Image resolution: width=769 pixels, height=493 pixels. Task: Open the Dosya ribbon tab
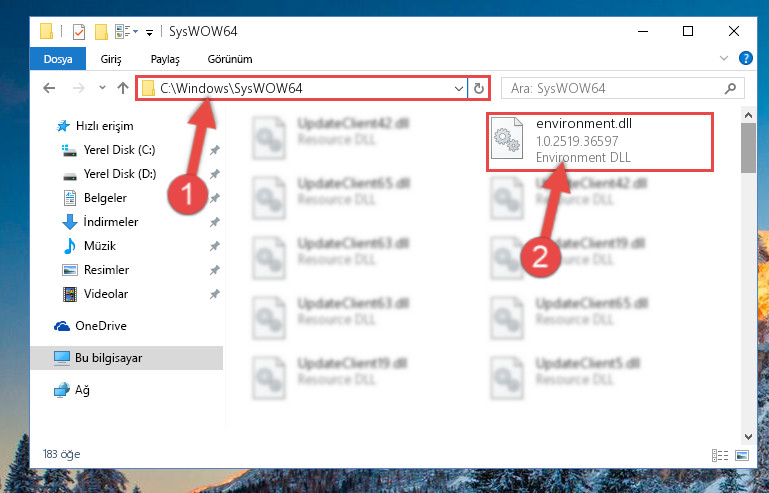tap(58, 59)
